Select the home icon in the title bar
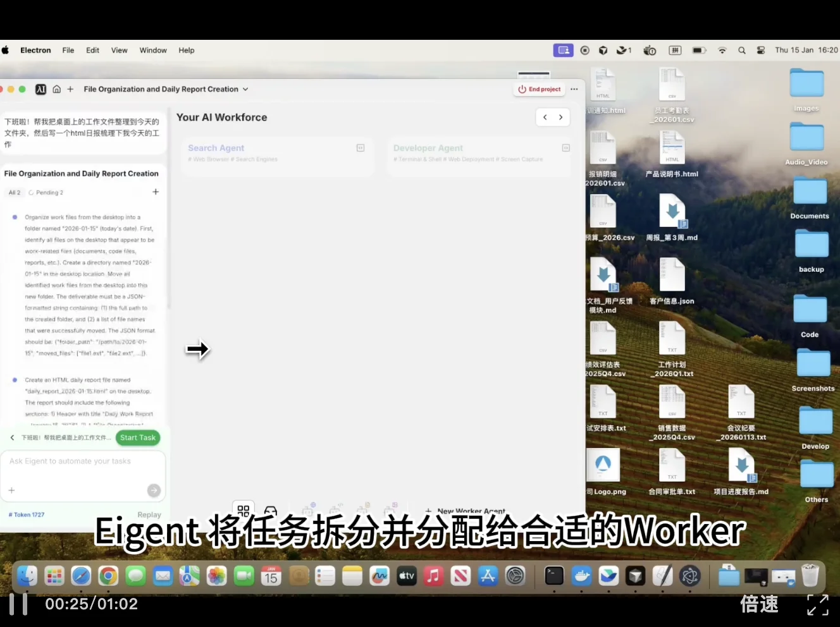The height and width of the screenshot is (627, 840). click(x=56, y=89)
